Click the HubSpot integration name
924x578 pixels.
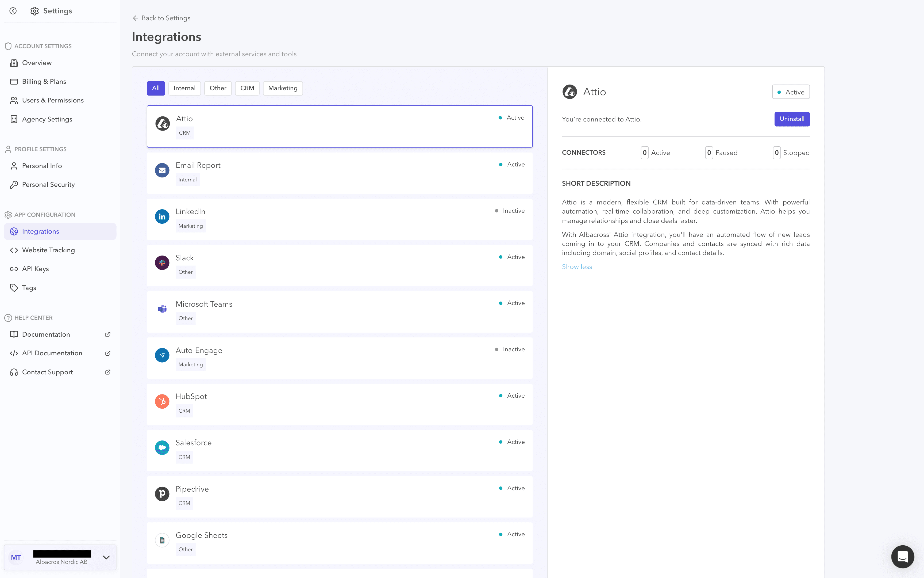[x=191, y=397]
